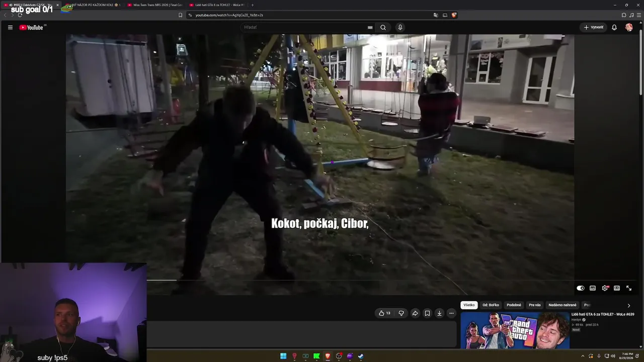Select the 'Podobné' filter chip

(x=514, y=305)
